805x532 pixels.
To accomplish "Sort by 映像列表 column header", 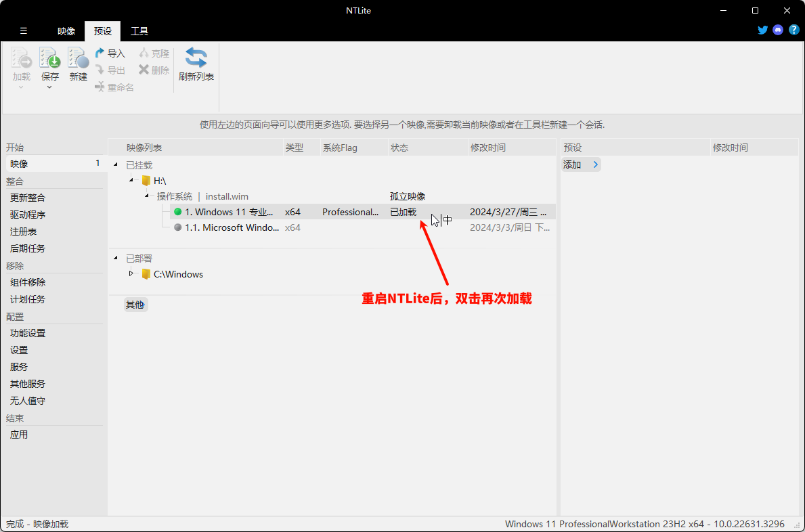I will click(196, 148).
